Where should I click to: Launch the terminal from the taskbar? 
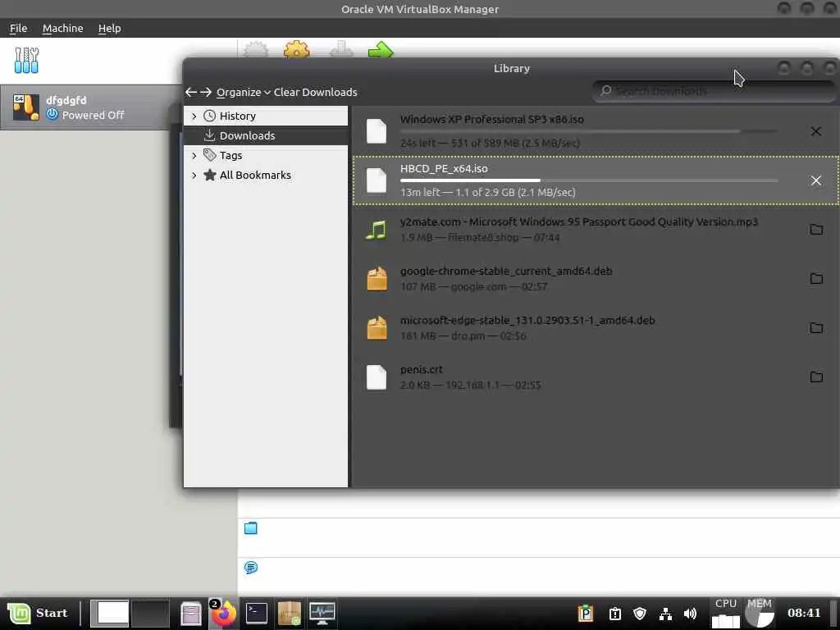(x=257, y=614)
